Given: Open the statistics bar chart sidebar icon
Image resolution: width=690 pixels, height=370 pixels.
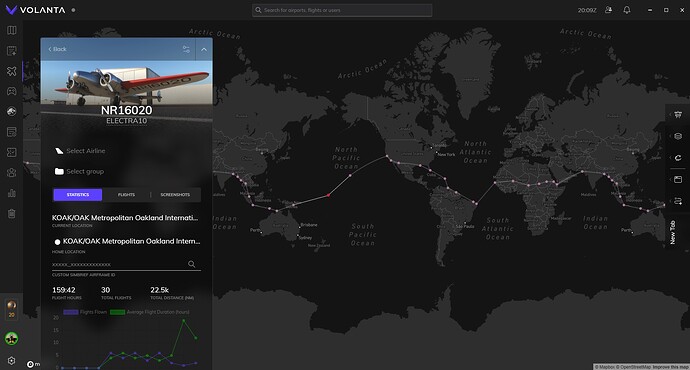Looking at the screenshot, I should [12, 193].
